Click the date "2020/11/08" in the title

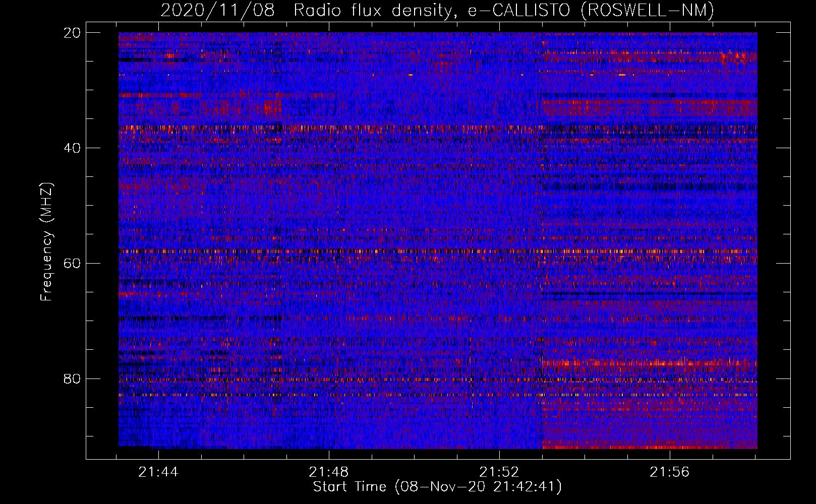pos(217,10)
